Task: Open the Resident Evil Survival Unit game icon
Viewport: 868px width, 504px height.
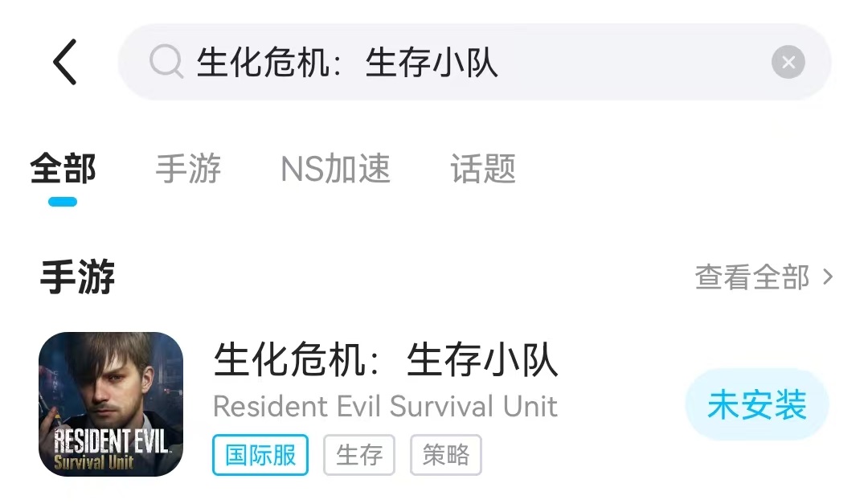Action: [x=111, y=404]
